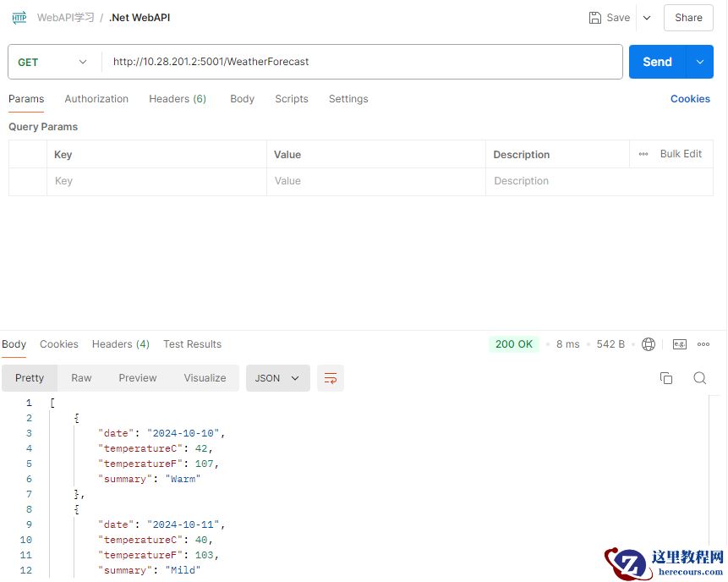Viewport: 728px width, 582px height.
Task: Click the HTTP request type icon
Action: [x=19, y=18]
